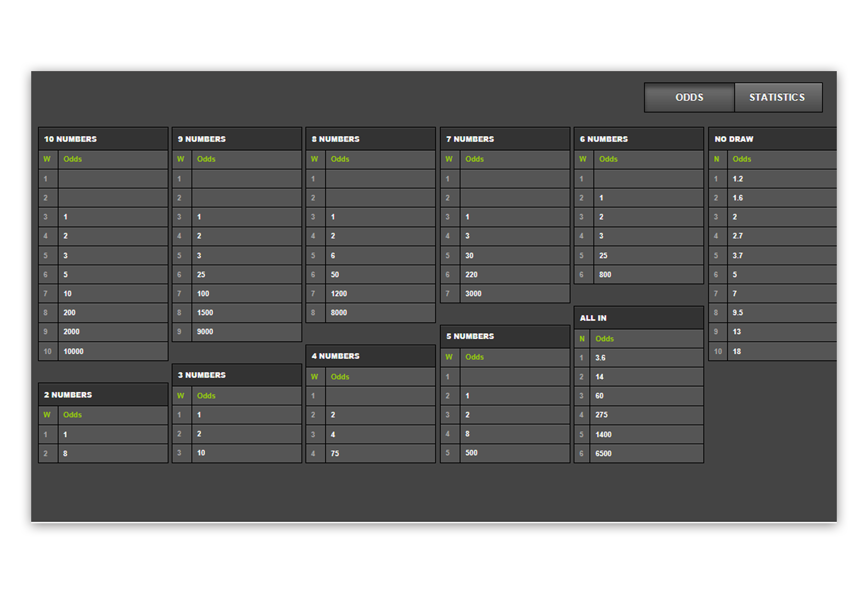868x594 pixels.
Task: Select the 60 odds in ALL IN
Action: tap(647, 396)
